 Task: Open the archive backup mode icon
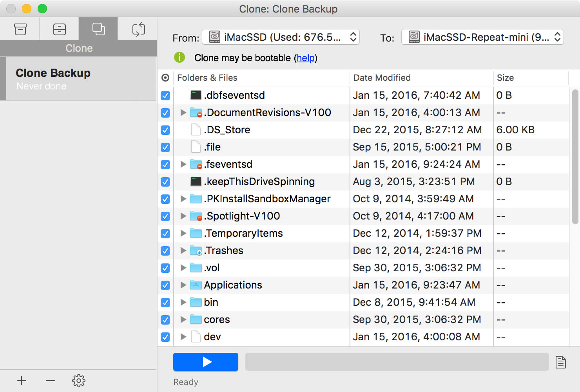pos(20,29)
